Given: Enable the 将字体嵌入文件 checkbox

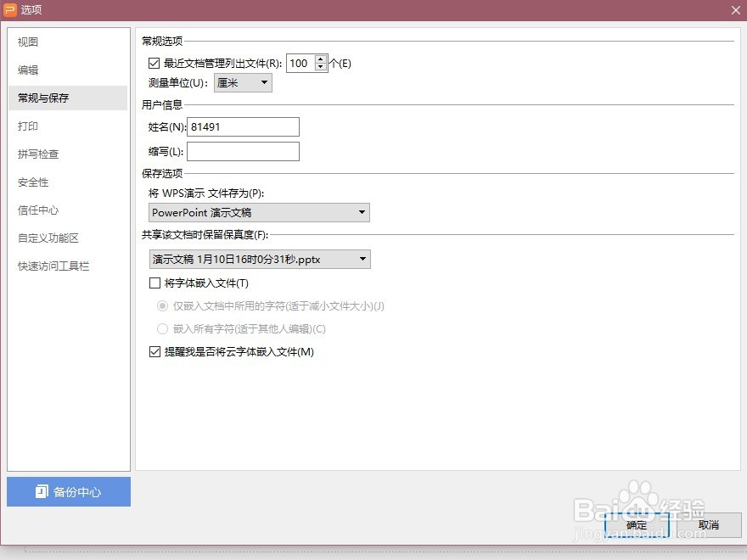Looking at the screenshot, I should click(154, 283).
